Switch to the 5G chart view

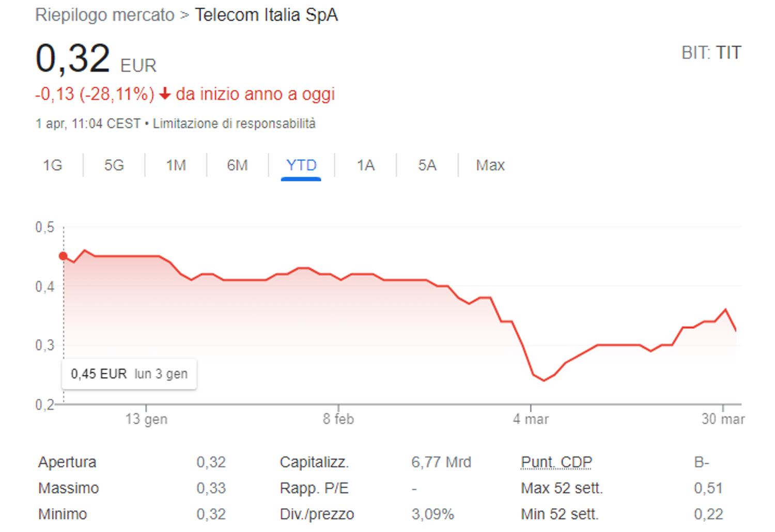tap(114, 165)
